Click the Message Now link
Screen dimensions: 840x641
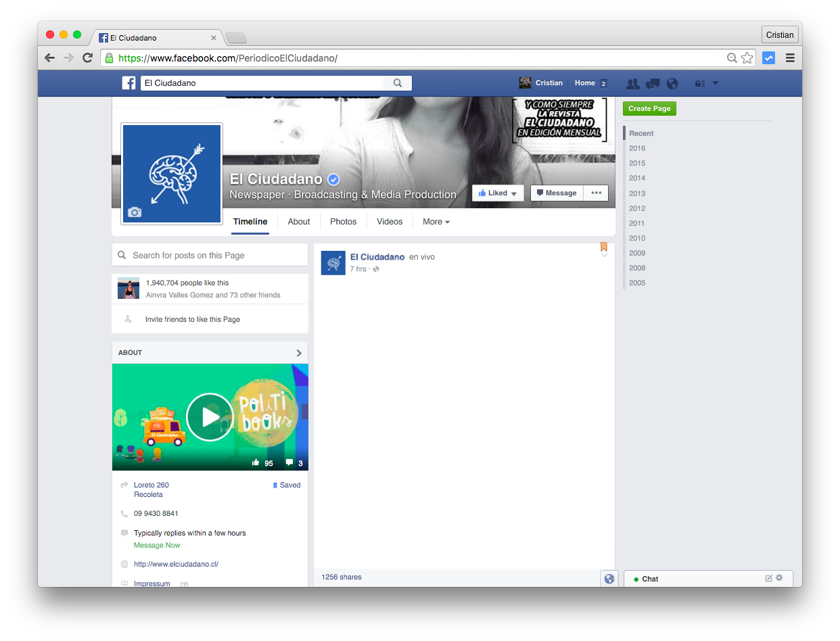(x=157, y=545)
